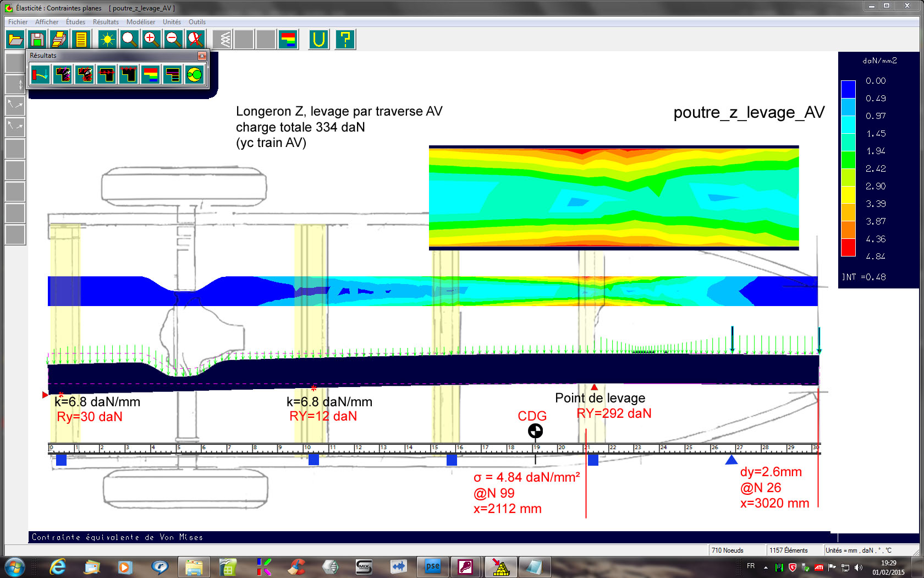Click the yellow U icon in the toolbar

coord(319,40)
